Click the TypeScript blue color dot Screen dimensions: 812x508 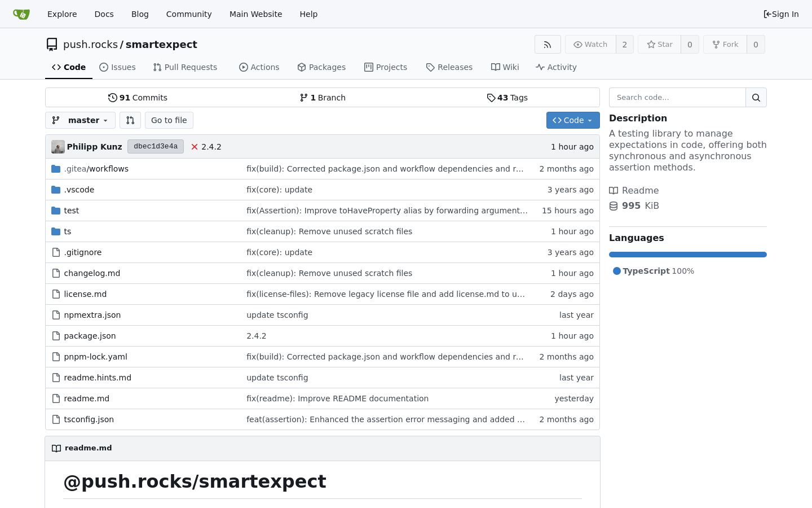pyautogui.click(x=617, y=271)
